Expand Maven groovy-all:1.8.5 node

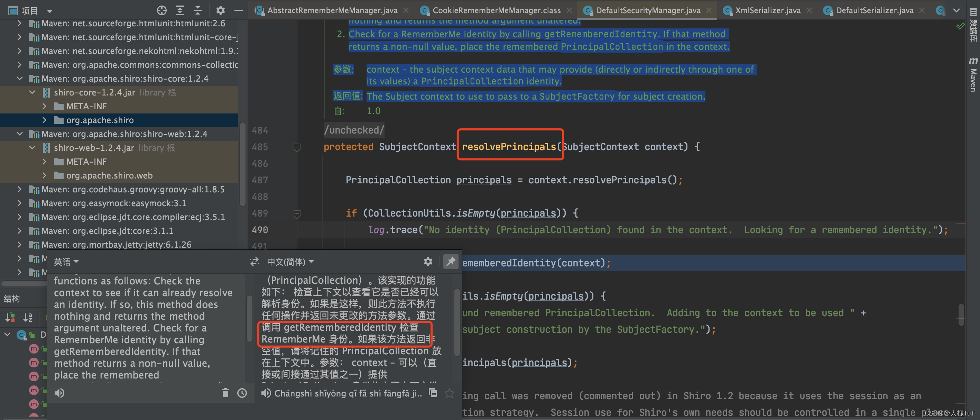click(x=19, y=189)
